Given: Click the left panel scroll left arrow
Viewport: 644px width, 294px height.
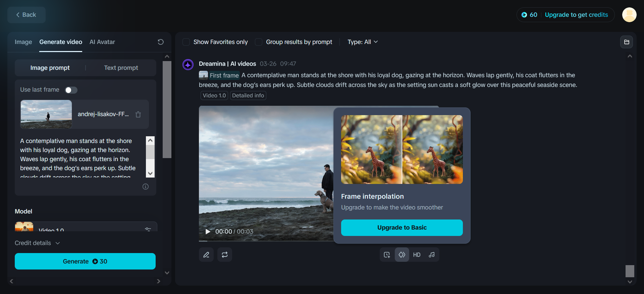Looking at the screenshot, I should (x=11, y=281).
